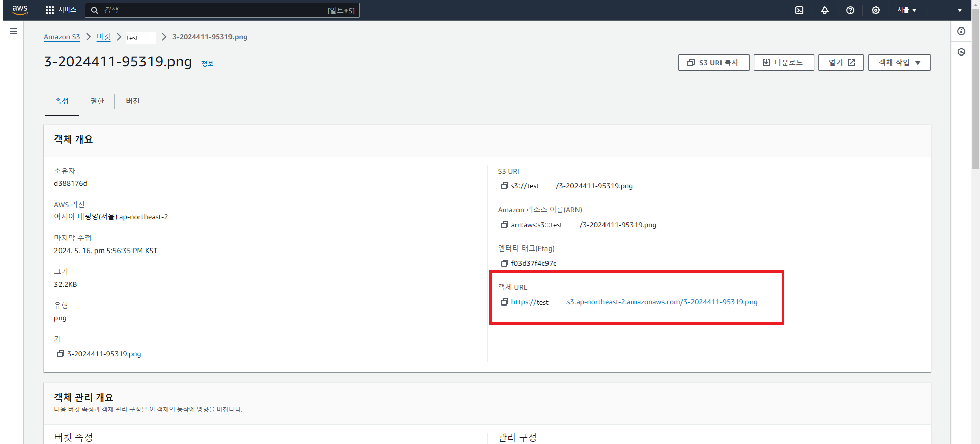
Task: Toggle the hamburger side navigation menu
Action: tap(13, 31)
